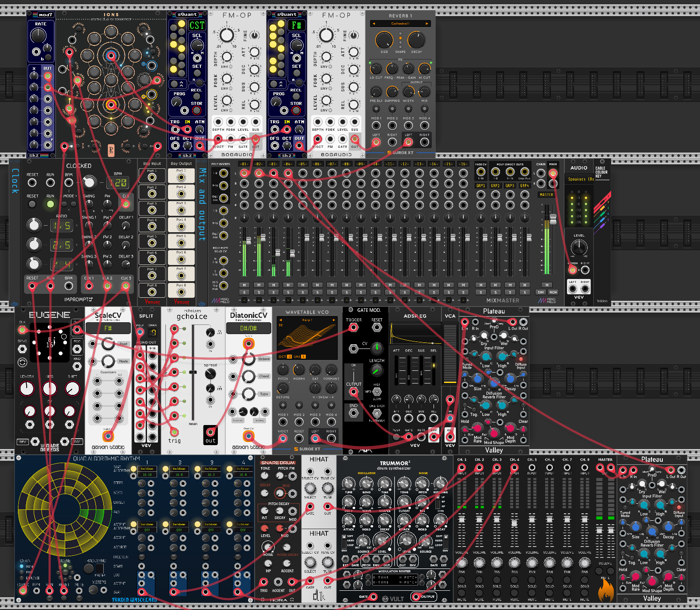Click the MixMaster master fader

coord(553,220)
